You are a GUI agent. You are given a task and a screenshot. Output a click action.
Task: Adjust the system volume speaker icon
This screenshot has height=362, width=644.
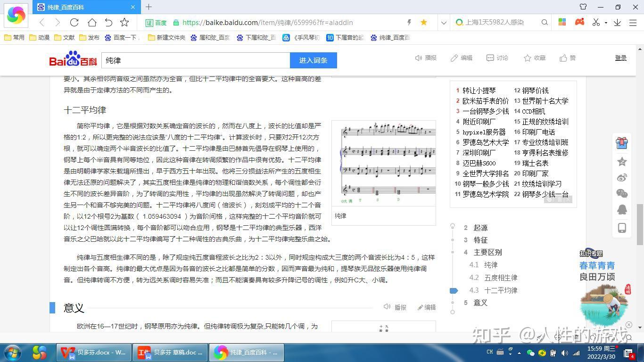click(x=565, y=352)
